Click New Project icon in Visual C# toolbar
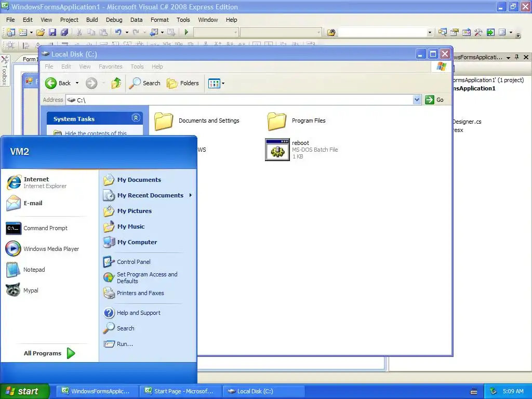This screenshot has width=532, height=399. [11, 32]
